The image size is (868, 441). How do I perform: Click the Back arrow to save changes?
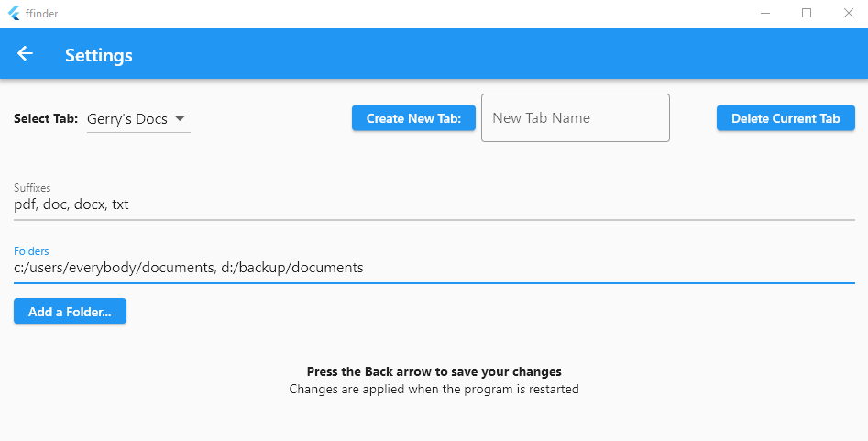25,54
